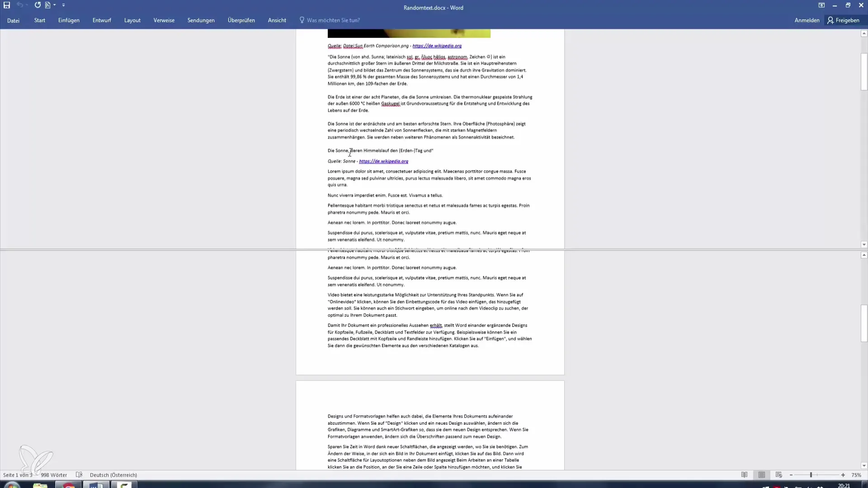Click the misspelled word 'Gaskugel' with red underline

click(x=391, y=103)
